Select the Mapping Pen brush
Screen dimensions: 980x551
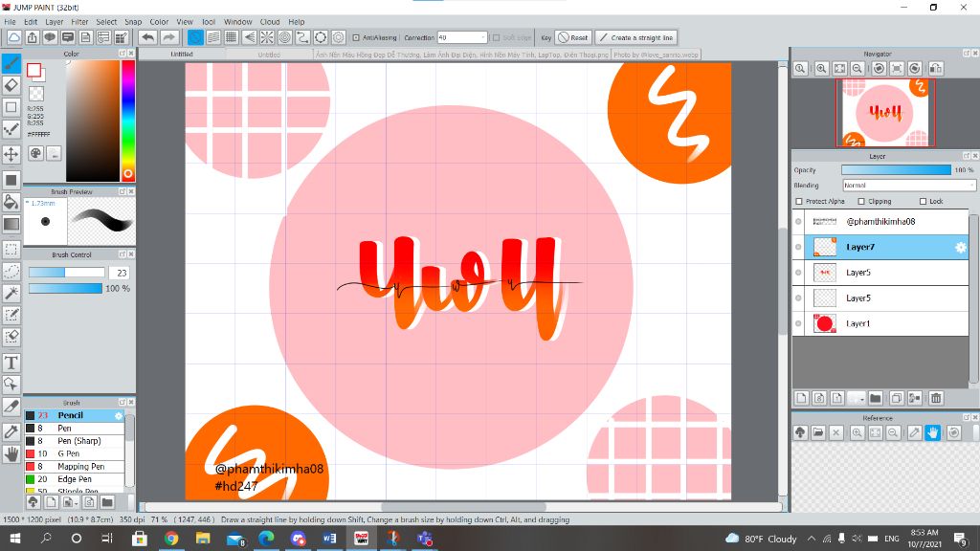[75, 467]
